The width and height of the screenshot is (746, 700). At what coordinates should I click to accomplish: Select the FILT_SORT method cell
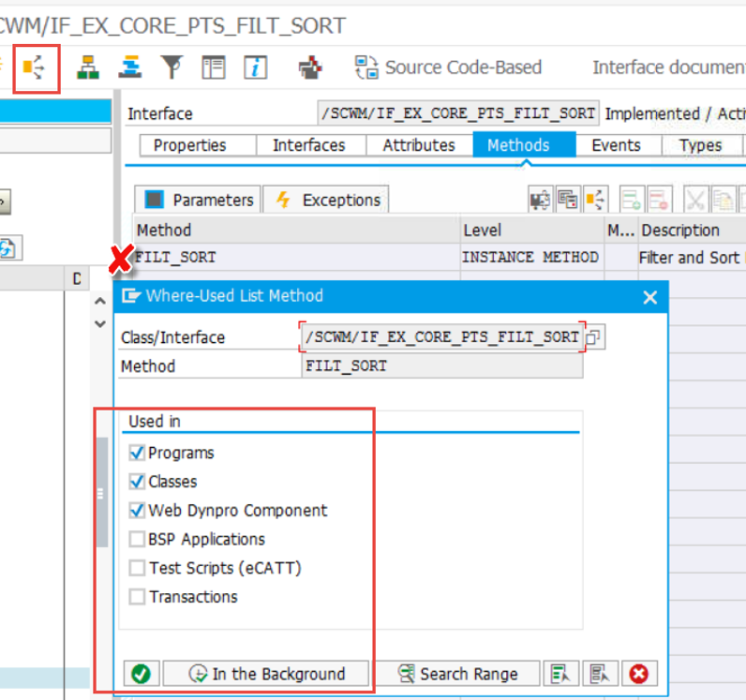[297, 258]
